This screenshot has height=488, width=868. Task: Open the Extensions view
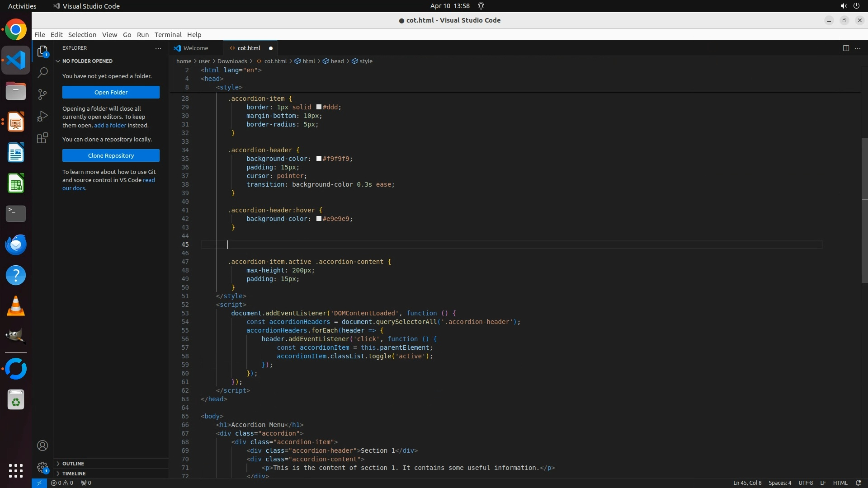click(x=42, y=138)
